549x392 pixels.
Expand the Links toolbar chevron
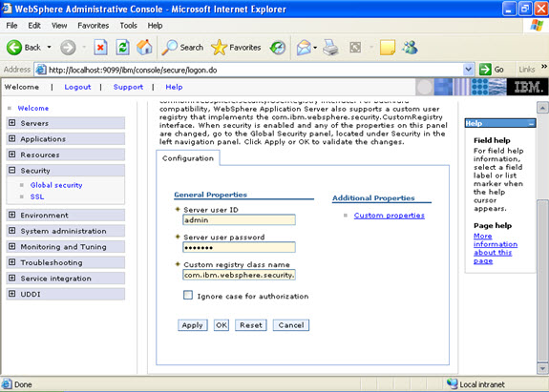[543, 66]
